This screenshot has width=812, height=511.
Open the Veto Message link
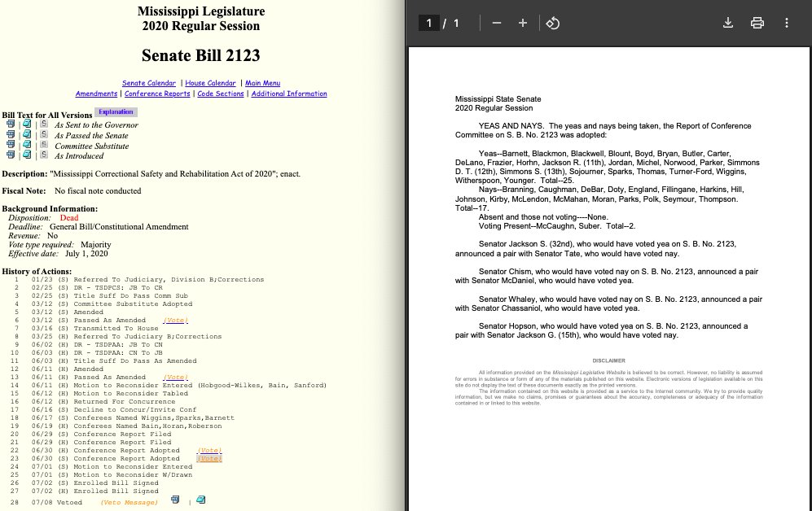click(x=129, y=502)
